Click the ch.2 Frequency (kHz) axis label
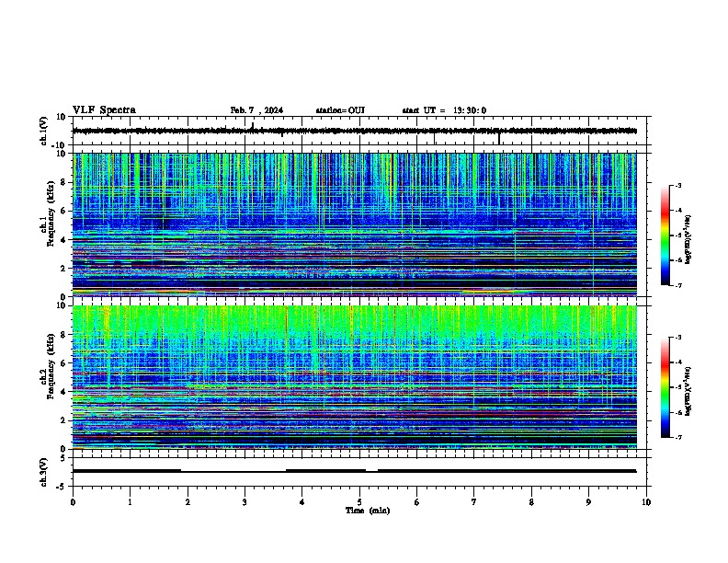728x563 pixels. click(48, 366)
